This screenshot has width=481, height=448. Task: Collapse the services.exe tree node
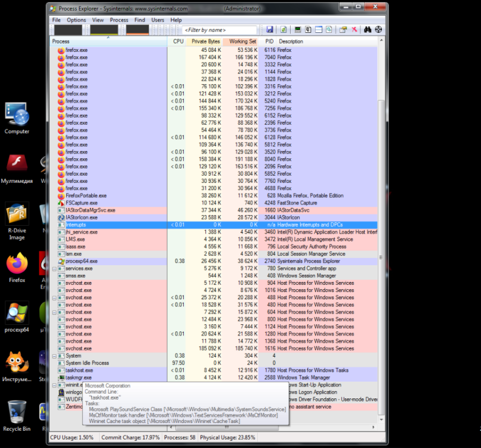[54, 269]
